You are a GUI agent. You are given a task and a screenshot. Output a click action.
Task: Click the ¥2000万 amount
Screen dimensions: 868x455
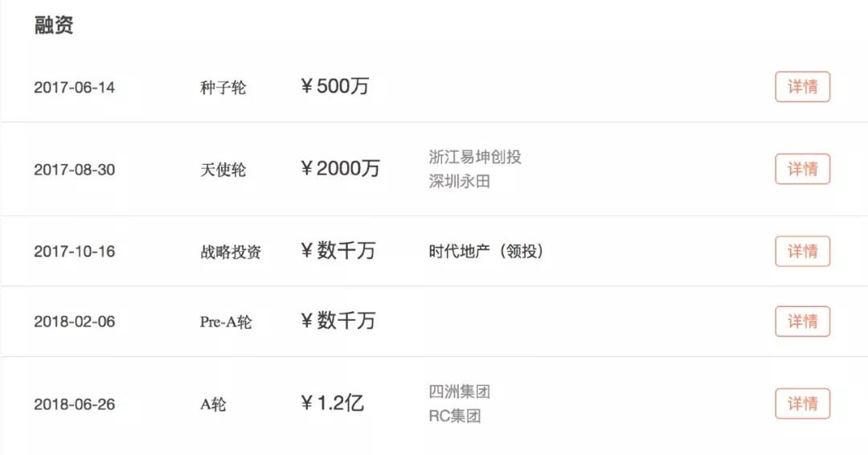point(340,169)
